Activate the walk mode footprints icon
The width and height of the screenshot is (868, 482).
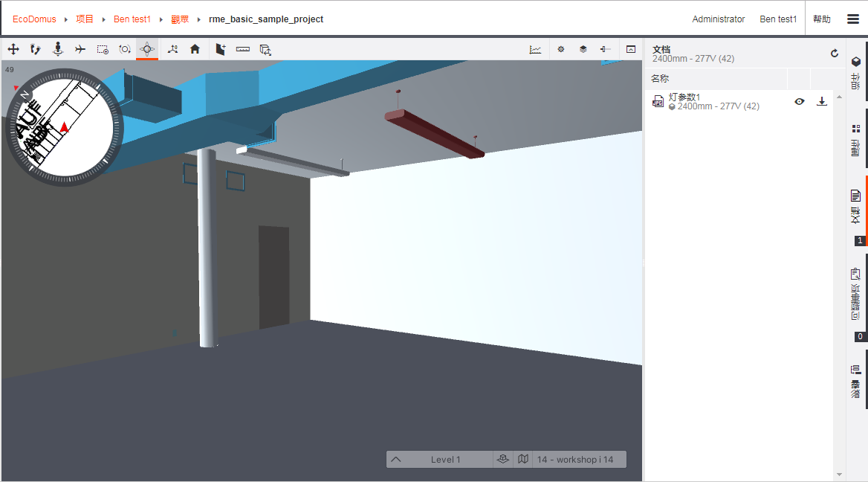pos(35,49)
